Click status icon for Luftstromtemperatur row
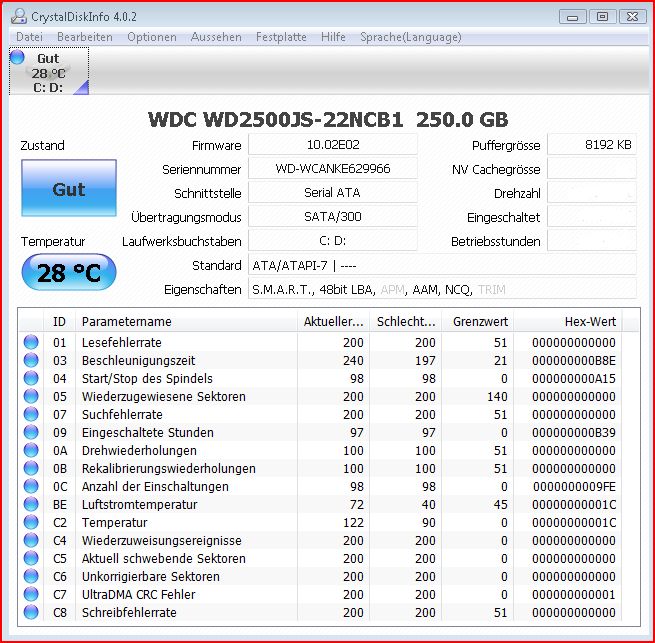 coord(31,504)
